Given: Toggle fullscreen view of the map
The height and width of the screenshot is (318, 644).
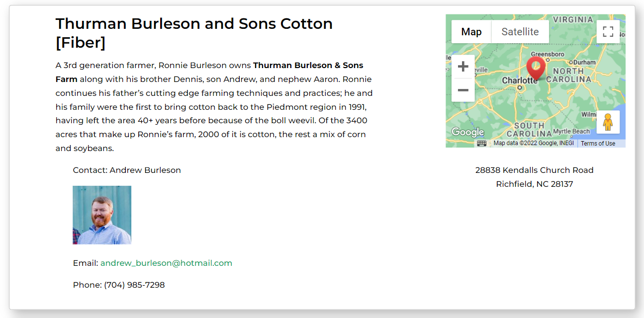Looking at the screenshot, I should 608,32.
